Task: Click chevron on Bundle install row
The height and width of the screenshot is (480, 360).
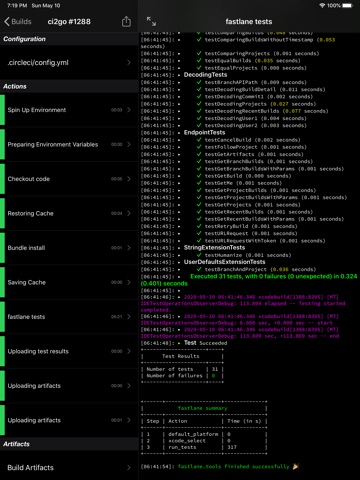Action: click(129, 248)
